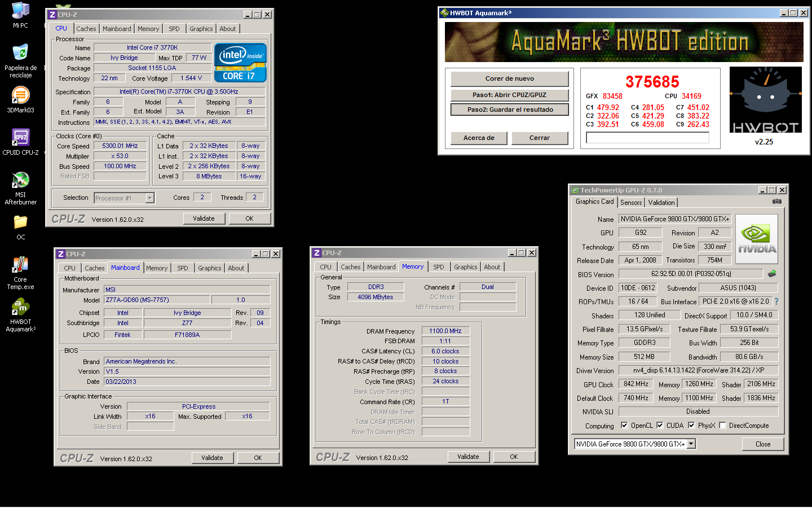Click the GPU Name field in GPU-Z

coord(675,219)
